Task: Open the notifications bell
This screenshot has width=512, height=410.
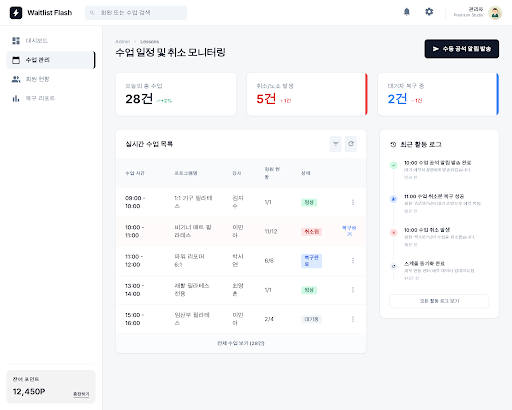Action: point(407,12)
